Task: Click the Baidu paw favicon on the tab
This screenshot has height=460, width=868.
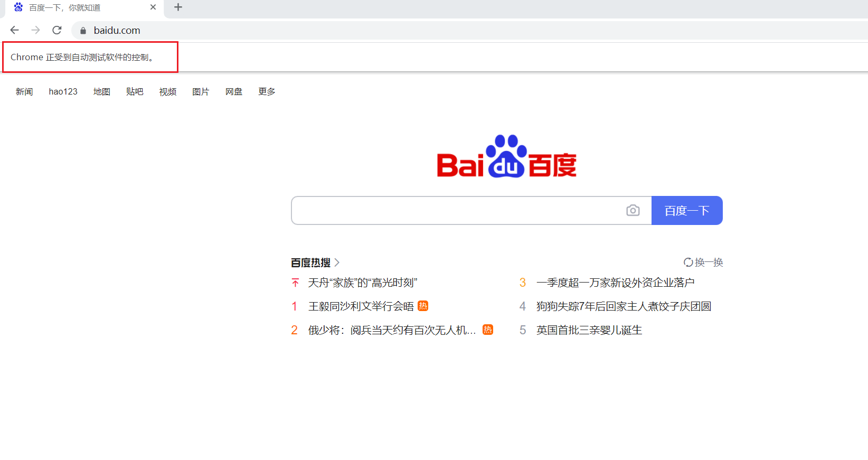Action: tap(18, 7)
